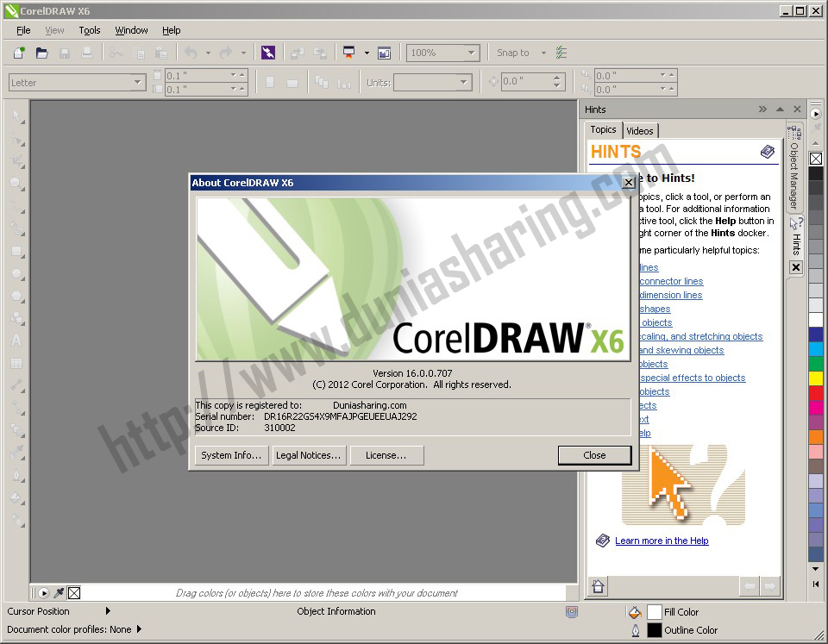Click the Outline pen icon in status bar

coord(636,630)
